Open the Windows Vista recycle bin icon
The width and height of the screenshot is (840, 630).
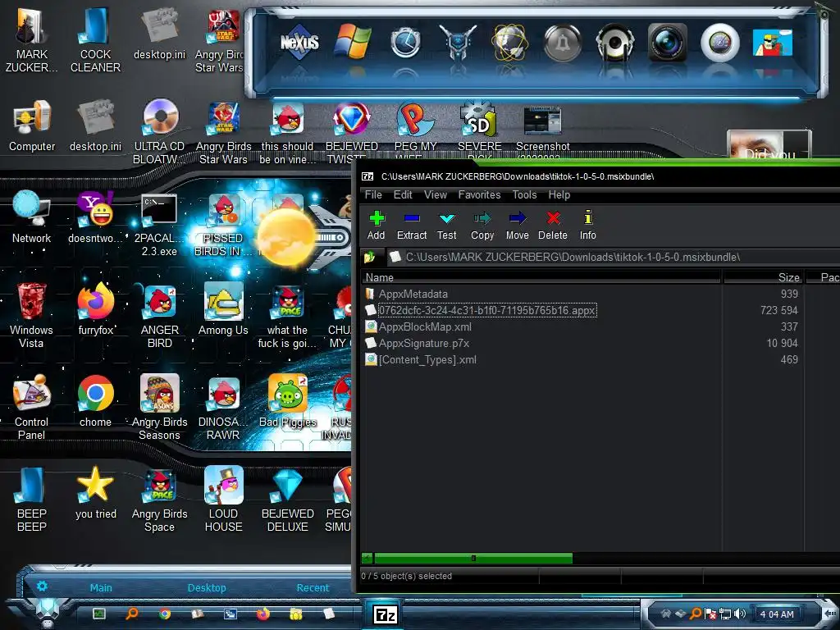coord(32,316)
